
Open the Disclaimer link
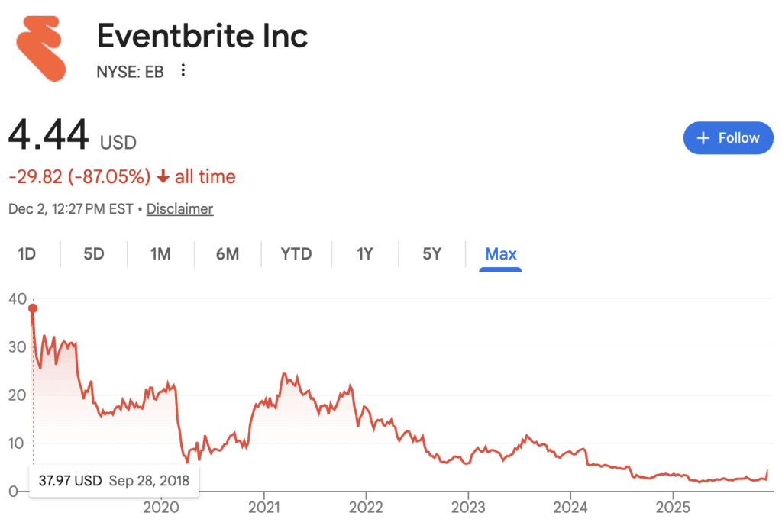coord(179,208)
